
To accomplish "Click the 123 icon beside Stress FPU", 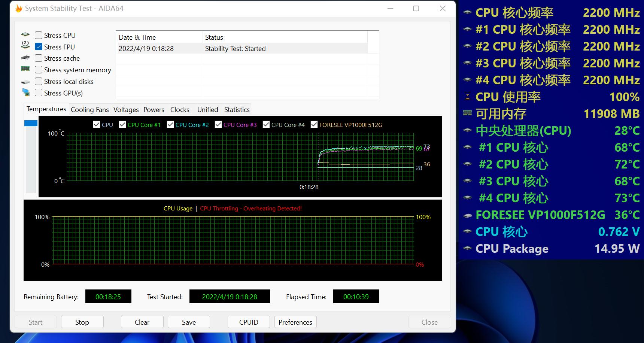I will (25, 45).
